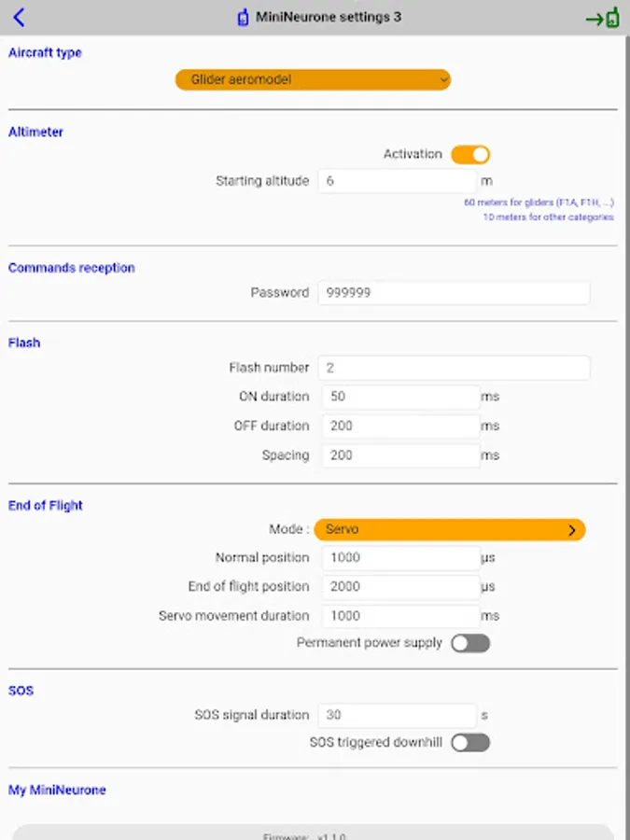Focus the Flash OFF duration field

[x=400, y=427]
